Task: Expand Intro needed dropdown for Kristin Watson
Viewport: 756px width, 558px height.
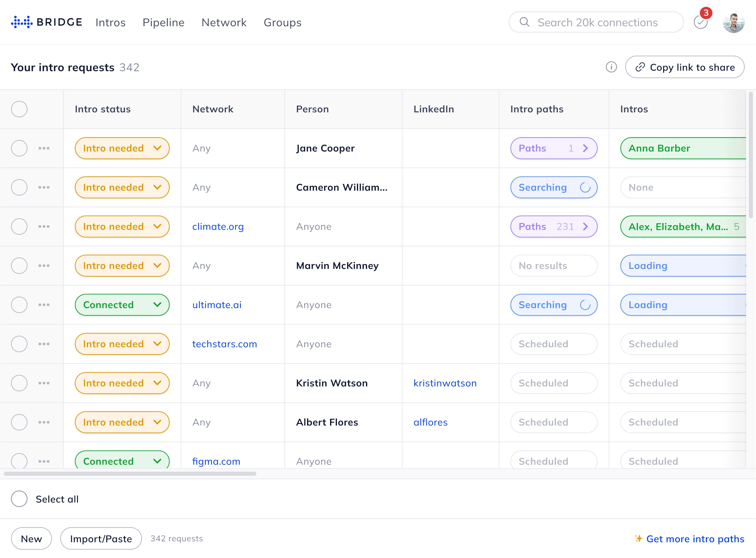Action: pyautogui.click(x=157, y=383)
